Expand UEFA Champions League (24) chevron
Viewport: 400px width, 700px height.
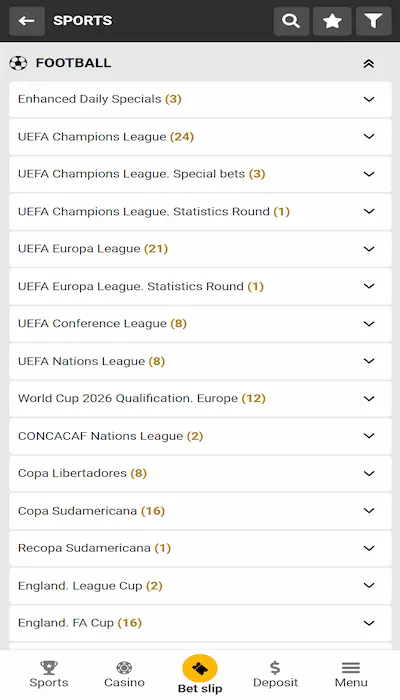coord(369,137)
